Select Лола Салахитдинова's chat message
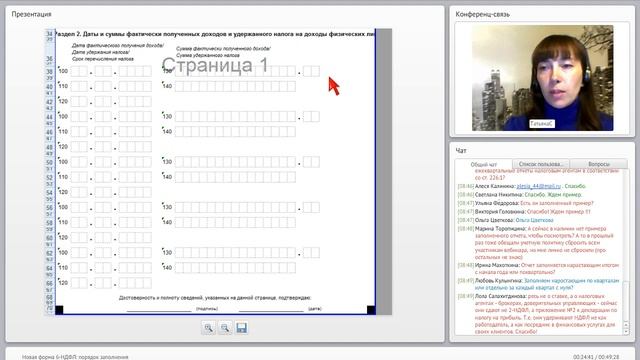The width and height of the screenshot is (640, 360). tap(538, 314)
